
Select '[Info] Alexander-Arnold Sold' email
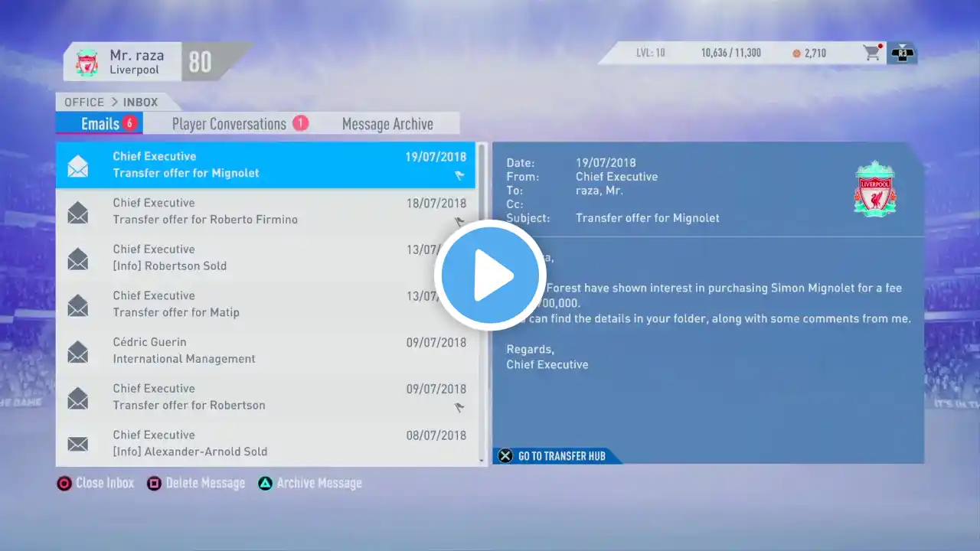point(190,452)
